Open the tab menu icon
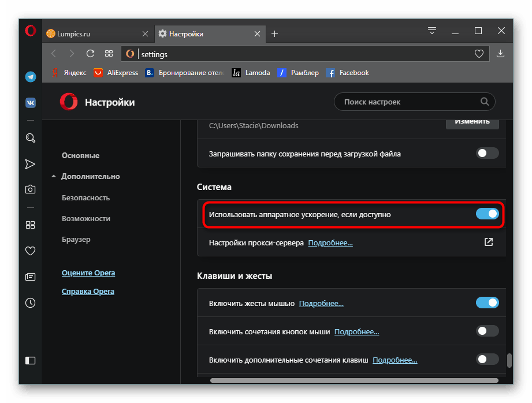Viewport: 532px width, 403px height. [x=432, y=31]
